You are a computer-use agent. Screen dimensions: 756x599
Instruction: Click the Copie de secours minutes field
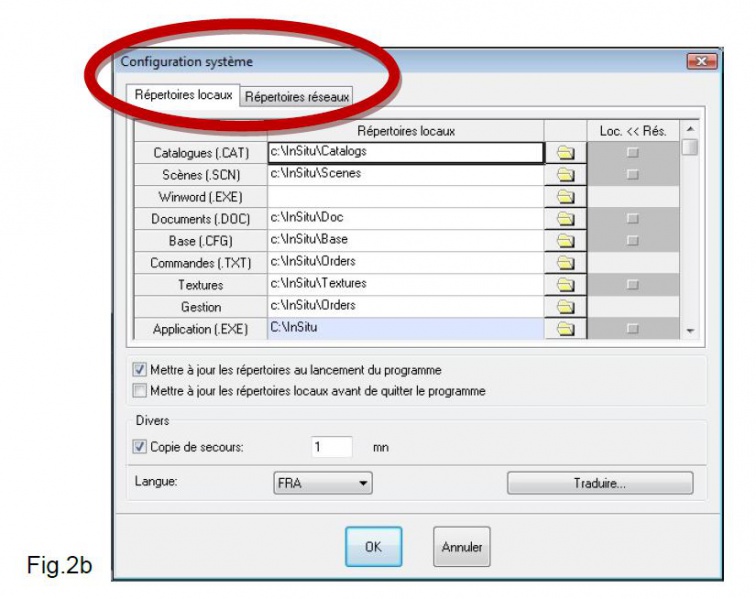[330, 447]
